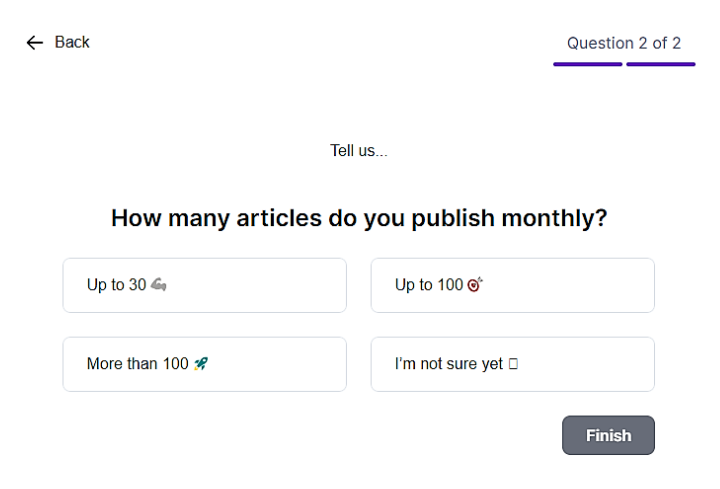
Task: Click the Up to 30 text label
Action: coord(116,285)
